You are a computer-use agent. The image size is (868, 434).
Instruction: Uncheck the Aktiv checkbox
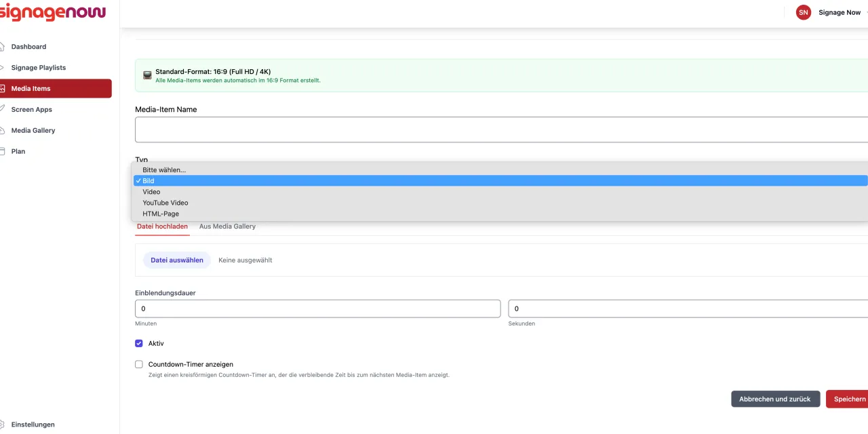coord(139,343)
